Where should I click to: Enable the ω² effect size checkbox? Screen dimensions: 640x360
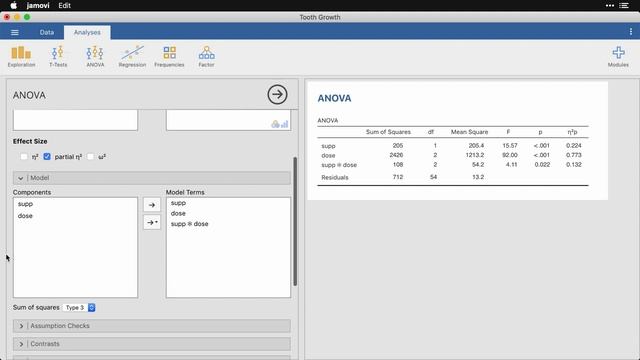pos(90,156)
